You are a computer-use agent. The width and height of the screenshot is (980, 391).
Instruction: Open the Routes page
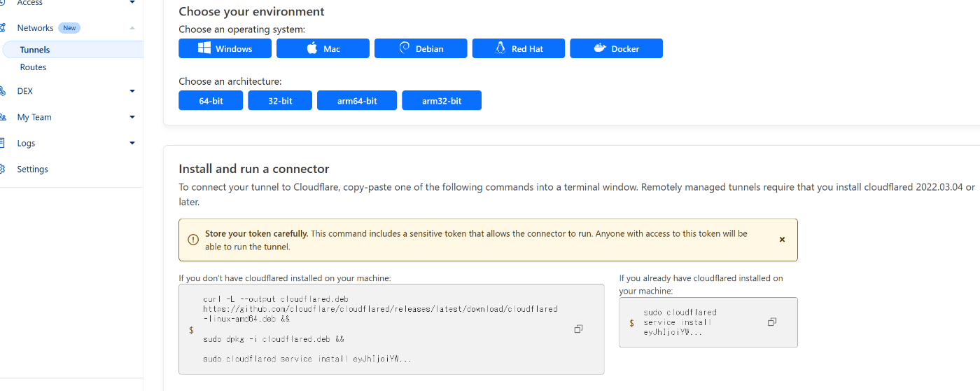click(x=33, y=67)
